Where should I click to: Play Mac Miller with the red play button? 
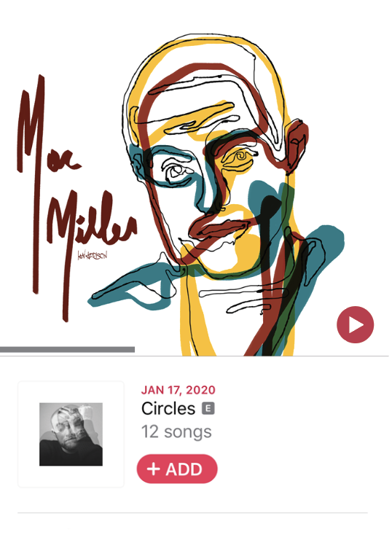point(355,324)
